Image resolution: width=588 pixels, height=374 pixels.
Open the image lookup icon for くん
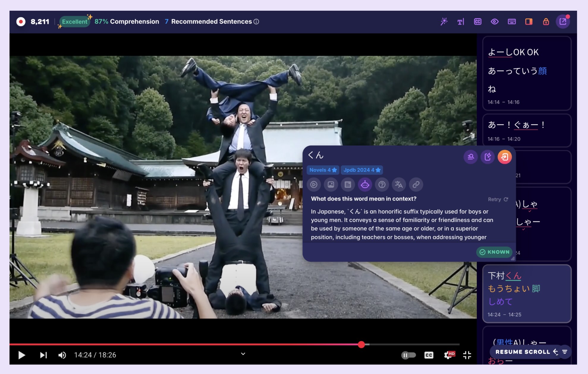331,184
